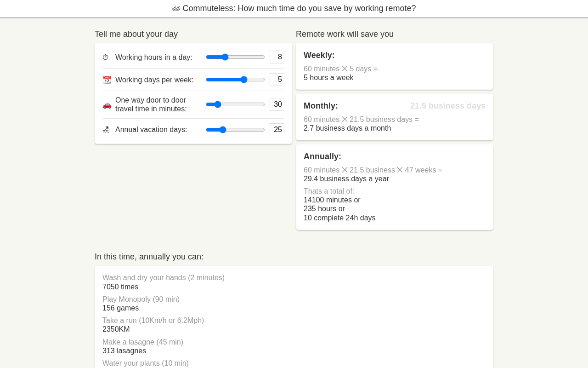The width and height of the screenshot is (588, 368).
Task: Focus the vacation days field showing 25
Action: coord(277,130)
